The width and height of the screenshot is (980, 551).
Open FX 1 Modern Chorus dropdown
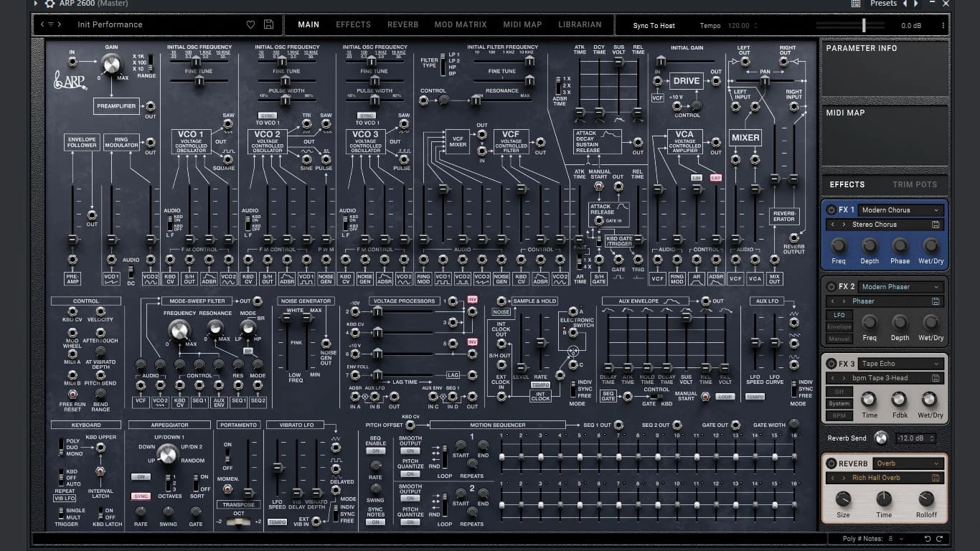tap(900, 210)
